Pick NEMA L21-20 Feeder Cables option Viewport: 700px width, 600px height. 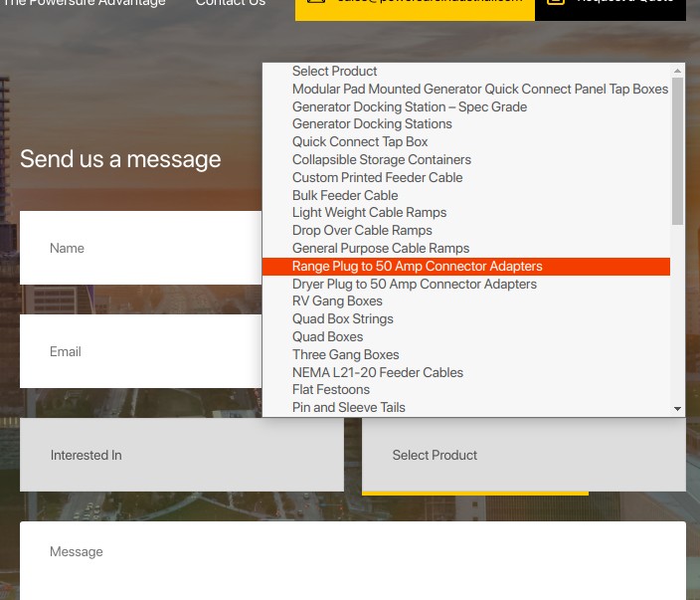[377, 372]
